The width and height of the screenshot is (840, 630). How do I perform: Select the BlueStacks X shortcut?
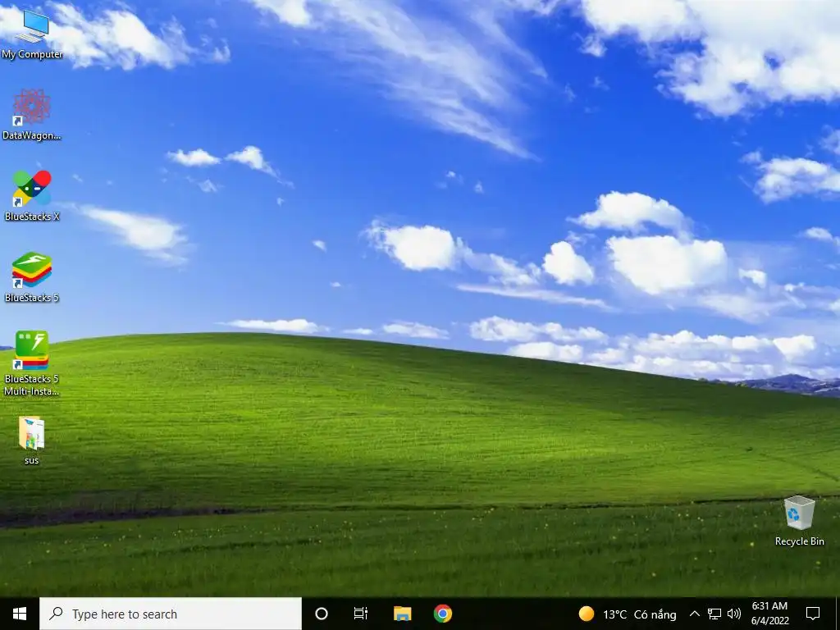[x=32, y=195]
